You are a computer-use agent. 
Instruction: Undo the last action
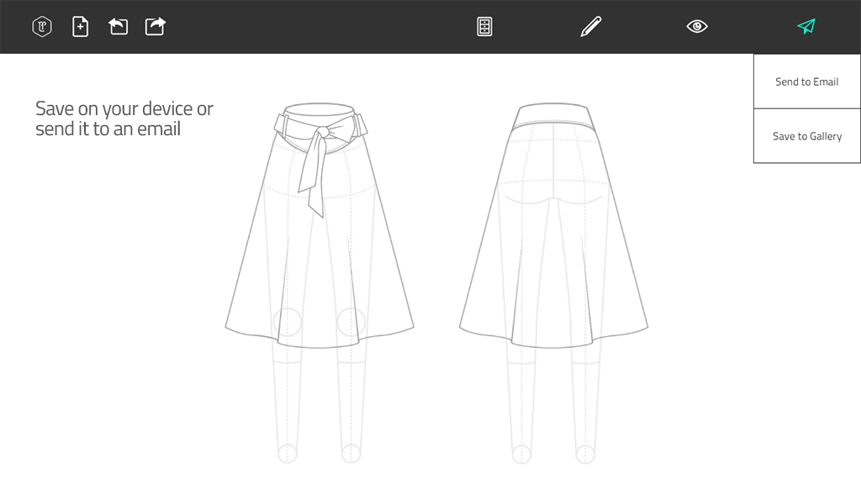[118, 26]
